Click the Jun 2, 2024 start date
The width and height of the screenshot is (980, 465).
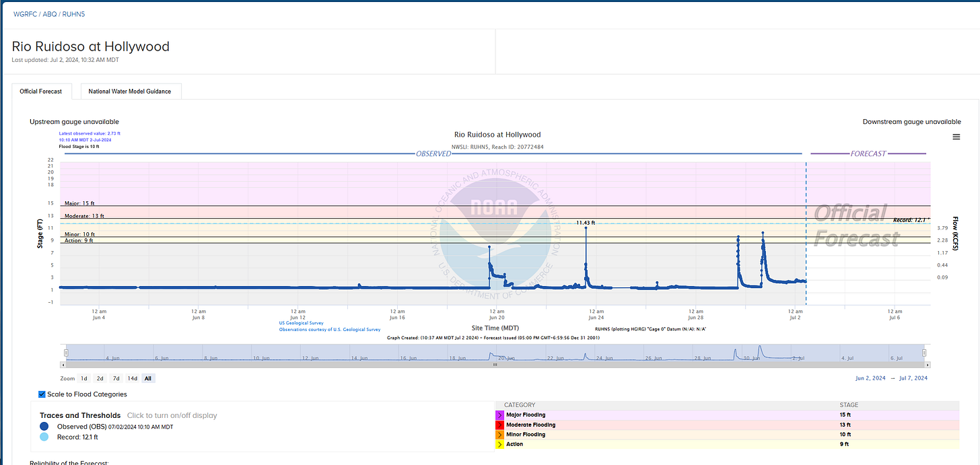(x=869, y=378)
